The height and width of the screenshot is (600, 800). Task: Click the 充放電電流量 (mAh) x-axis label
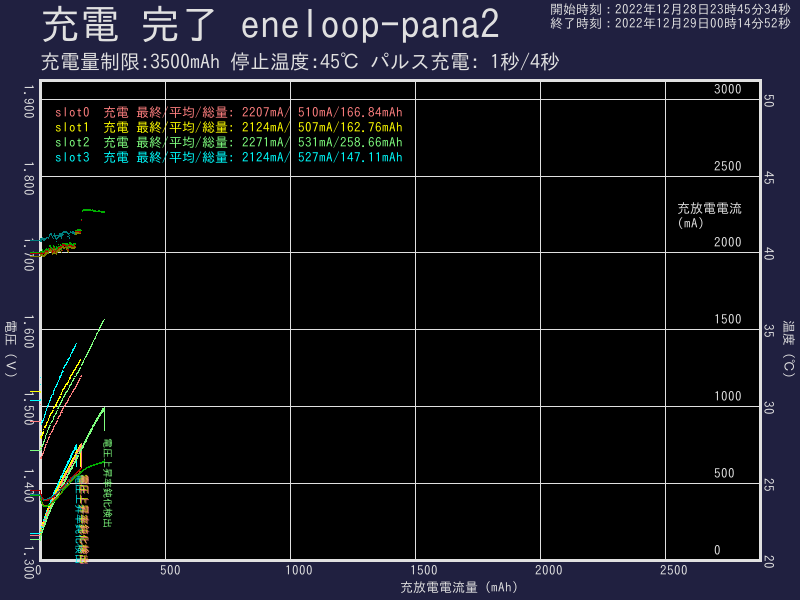tap(458, 587)
